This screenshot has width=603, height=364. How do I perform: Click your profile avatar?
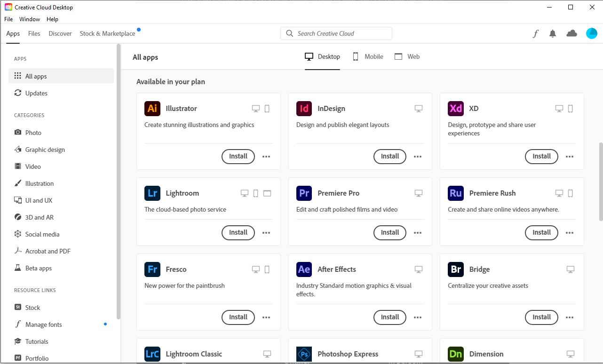(x=591, y=33)
